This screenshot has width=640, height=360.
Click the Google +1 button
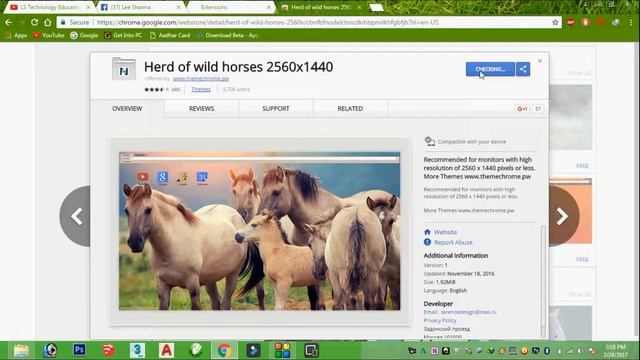(522, 109)
